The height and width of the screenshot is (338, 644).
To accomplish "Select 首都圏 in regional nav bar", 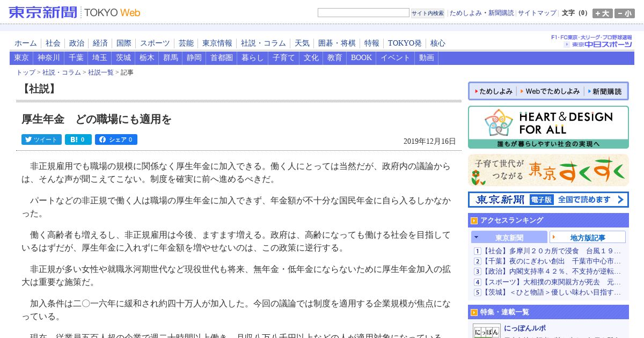I will 222,58.
